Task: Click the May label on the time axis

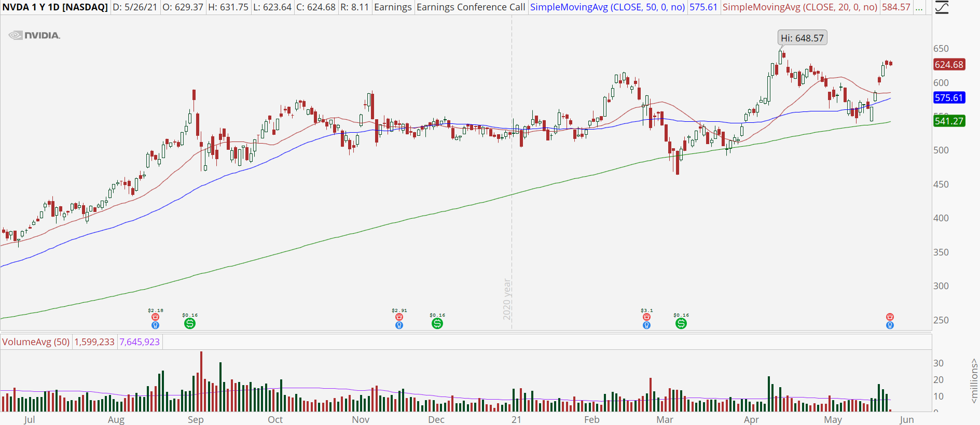Action: [833, 419]
